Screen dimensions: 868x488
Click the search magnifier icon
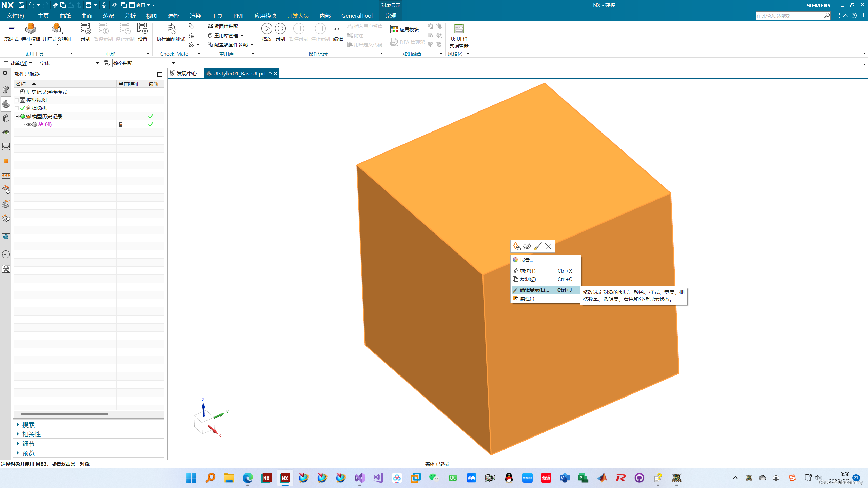[827, 16]
